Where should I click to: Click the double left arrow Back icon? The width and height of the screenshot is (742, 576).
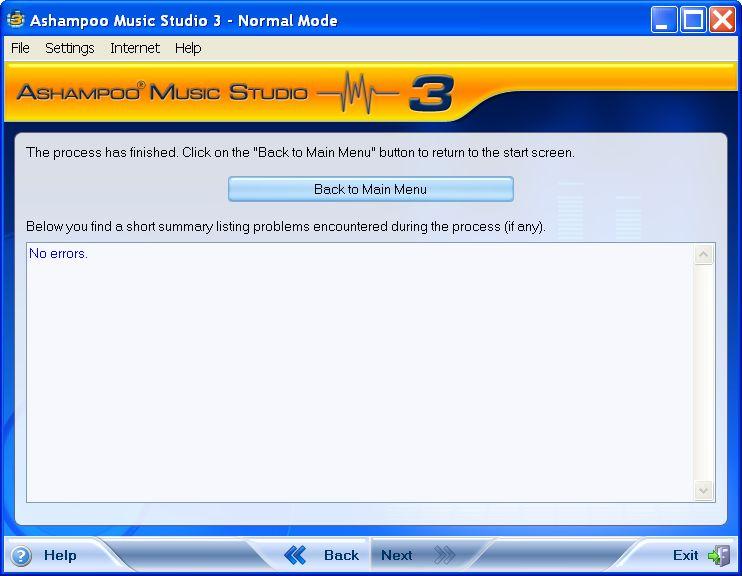[295, 555]
